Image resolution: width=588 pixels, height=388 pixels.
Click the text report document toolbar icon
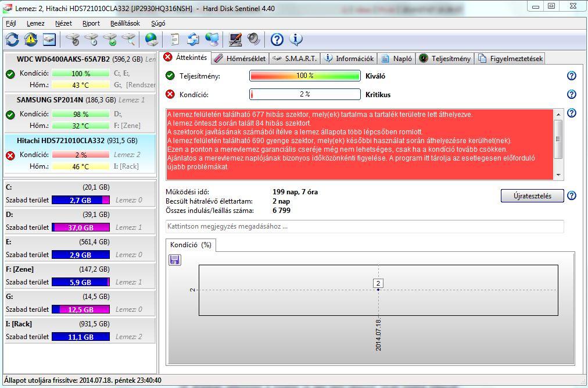(x=174, y=39)
